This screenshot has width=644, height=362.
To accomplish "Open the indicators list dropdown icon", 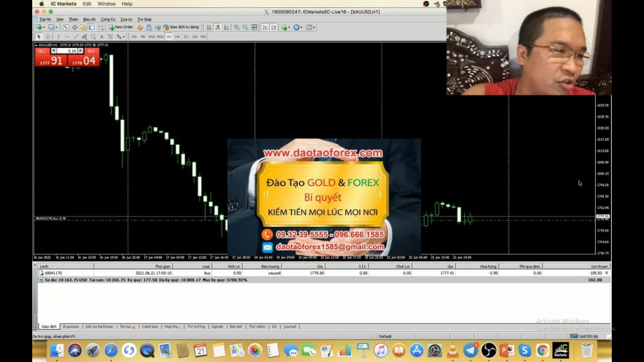I will (x=286, y=27).
